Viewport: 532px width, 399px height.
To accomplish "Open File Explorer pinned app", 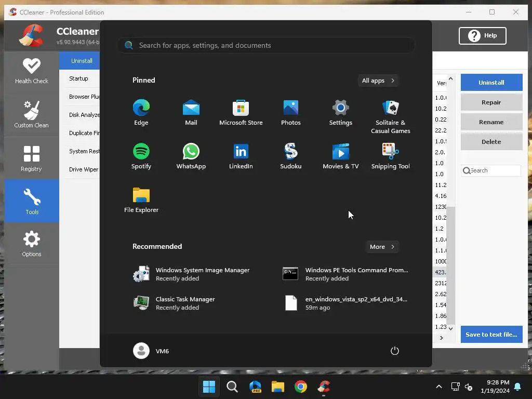I will 141,200.
